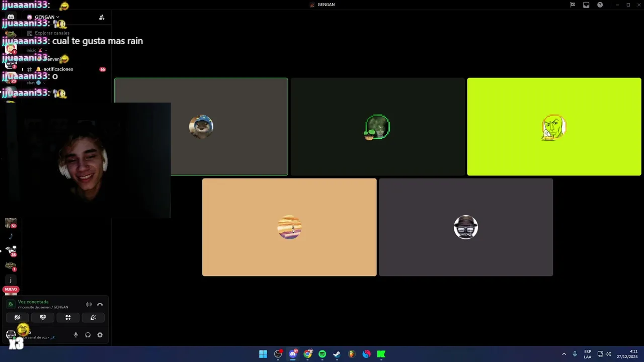Open the music note server icon
The width and height of the screenshot is (644, 362).
(11, 237)
